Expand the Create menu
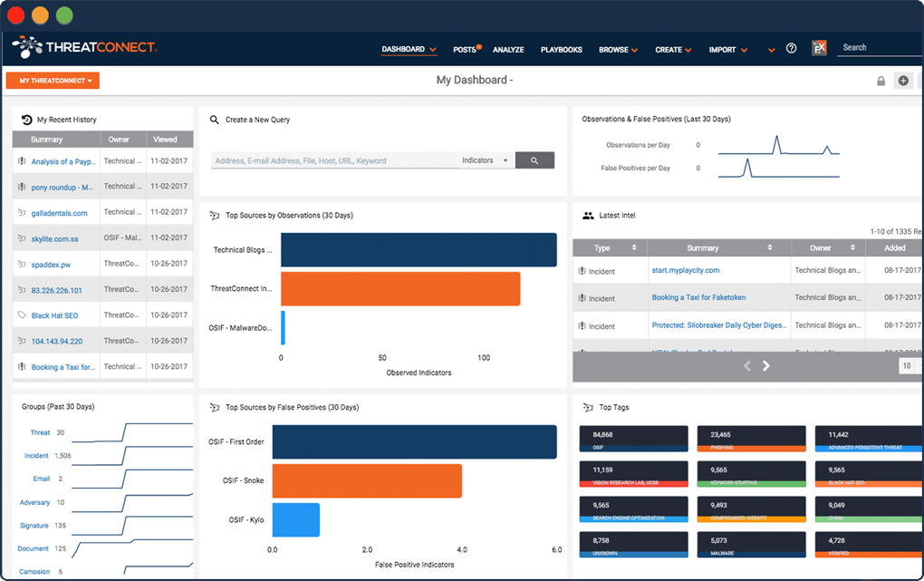 click(x=673, y=50)
